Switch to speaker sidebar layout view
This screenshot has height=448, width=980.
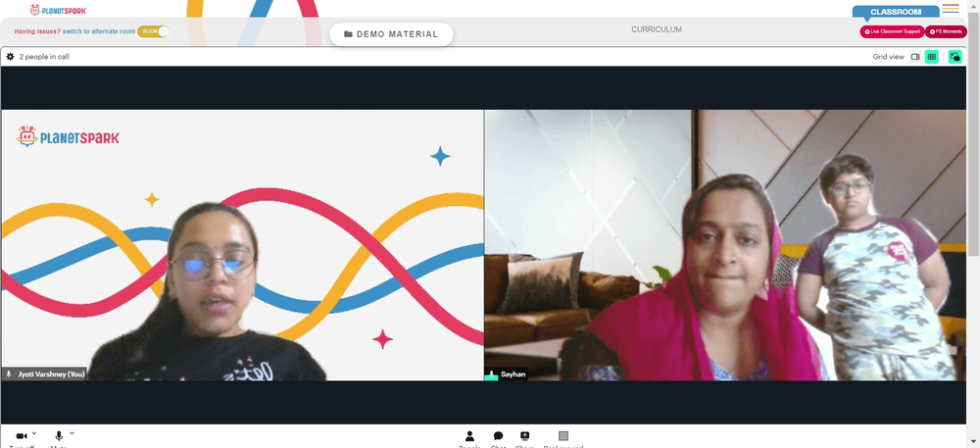click(x=915, y=57)
